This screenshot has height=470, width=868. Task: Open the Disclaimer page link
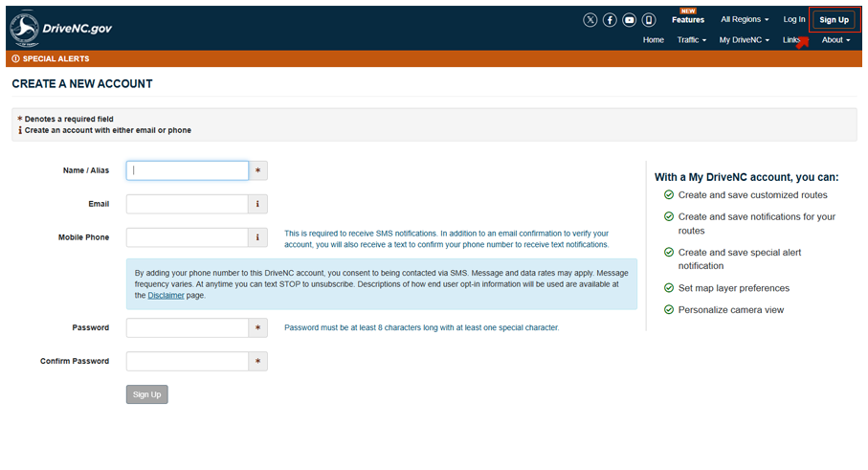click(166, 296)
